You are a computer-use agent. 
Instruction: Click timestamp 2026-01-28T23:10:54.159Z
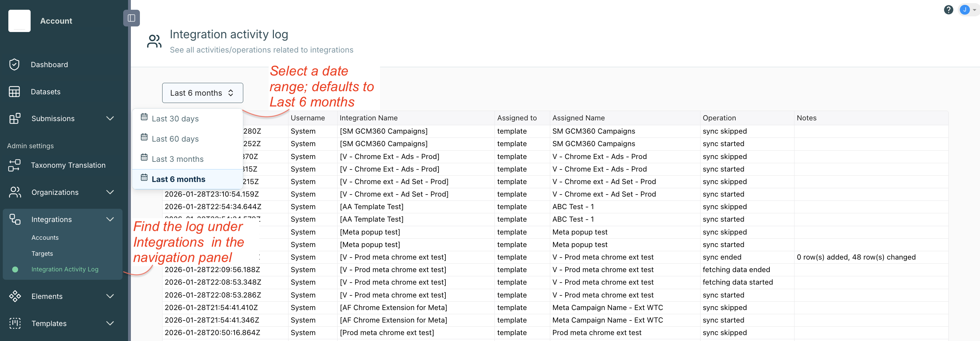[x=212, y=194]
